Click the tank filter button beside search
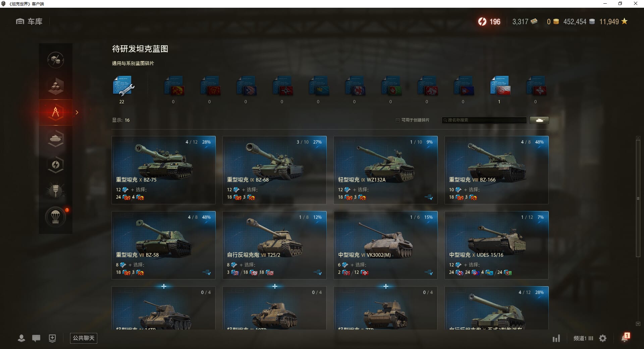Viewport: 644px width, 349px height. pos(539,120)
